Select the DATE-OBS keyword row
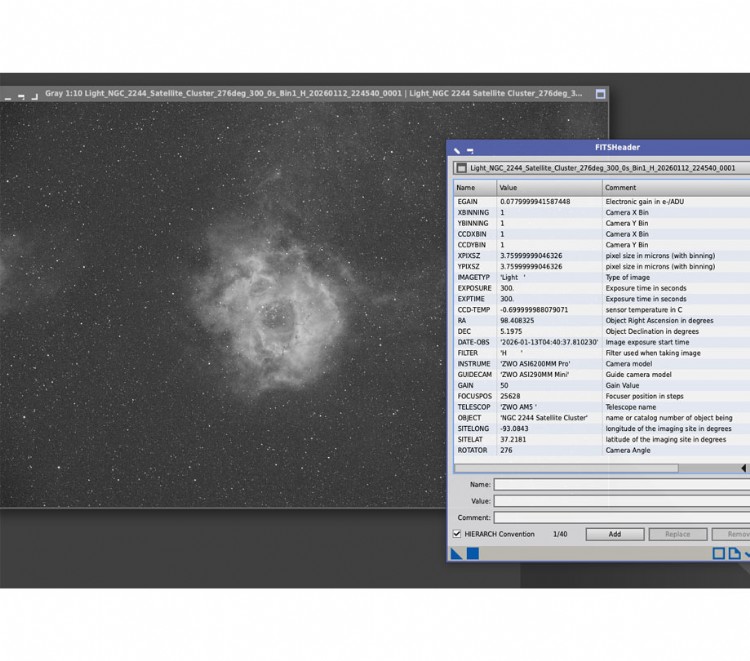Viewport: 750px width, 661px height. coord(602,342)
